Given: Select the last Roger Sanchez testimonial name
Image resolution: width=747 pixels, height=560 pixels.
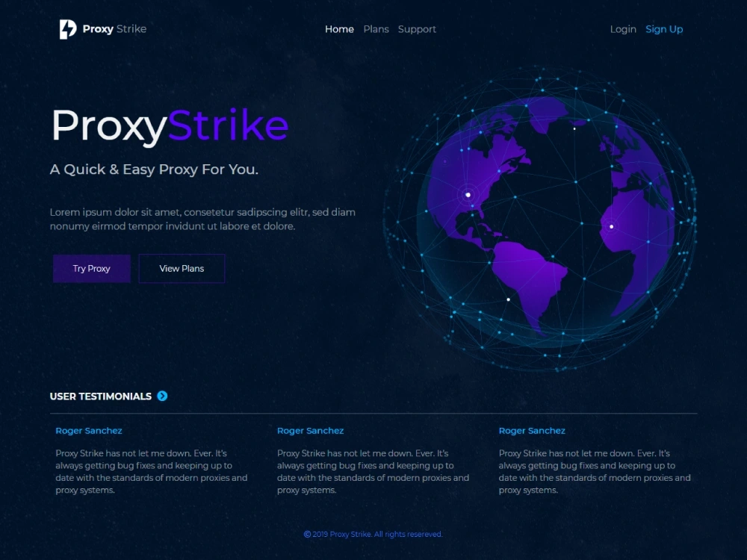Looking at the screenshot, I should 532,431.
